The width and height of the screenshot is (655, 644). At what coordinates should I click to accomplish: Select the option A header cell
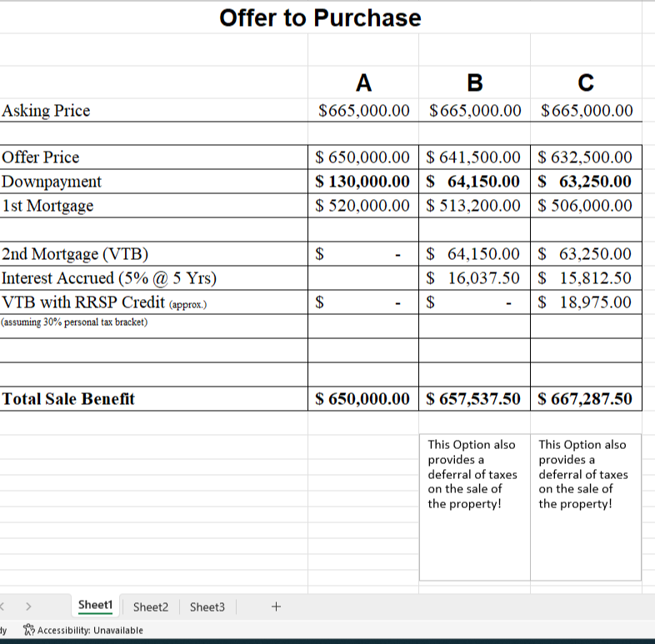[363, 82]
